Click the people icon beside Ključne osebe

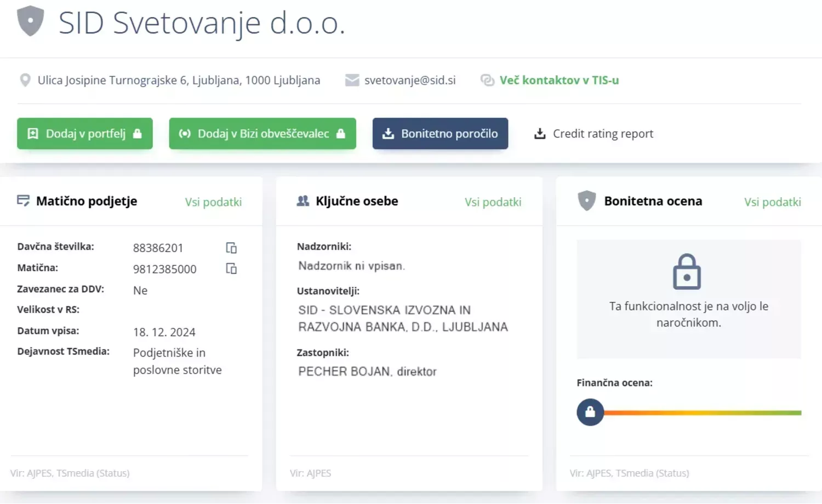302,201
